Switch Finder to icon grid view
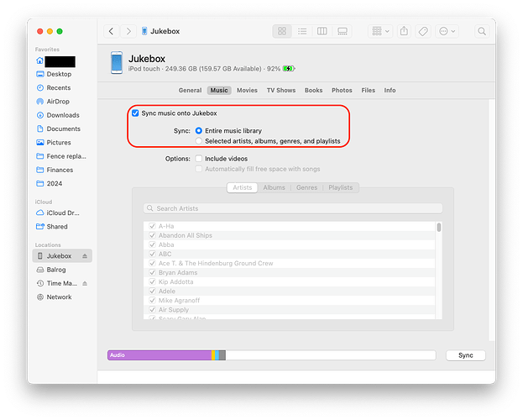This screenshot has width=523, height=420. pos(282,31)
